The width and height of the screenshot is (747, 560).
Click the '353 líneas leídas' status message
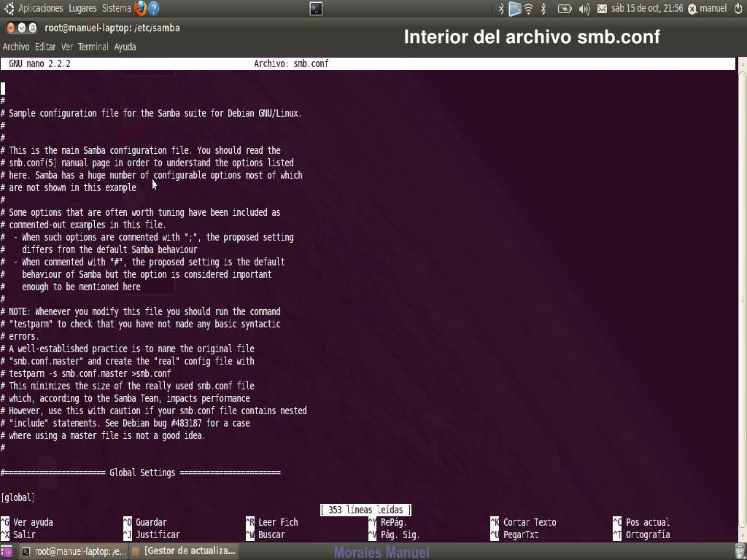pos(365,510)
